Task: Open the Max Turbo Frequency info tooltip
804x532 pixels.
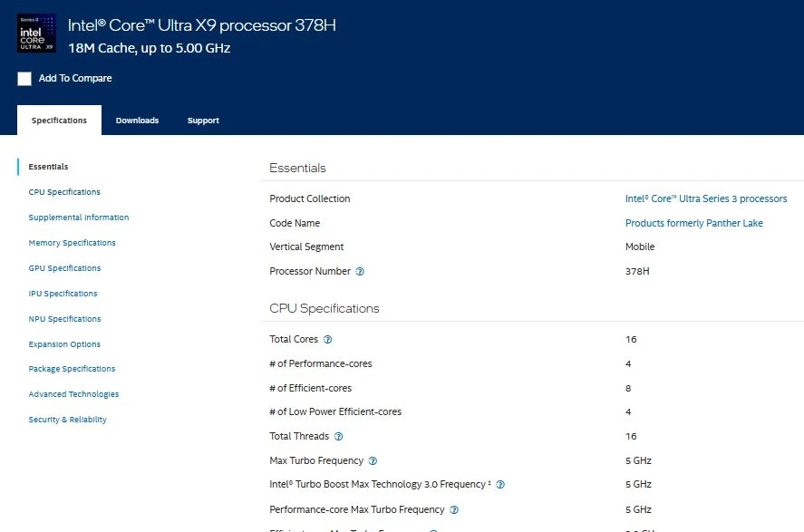Action: pyautogui.click(x=373, y=460)
